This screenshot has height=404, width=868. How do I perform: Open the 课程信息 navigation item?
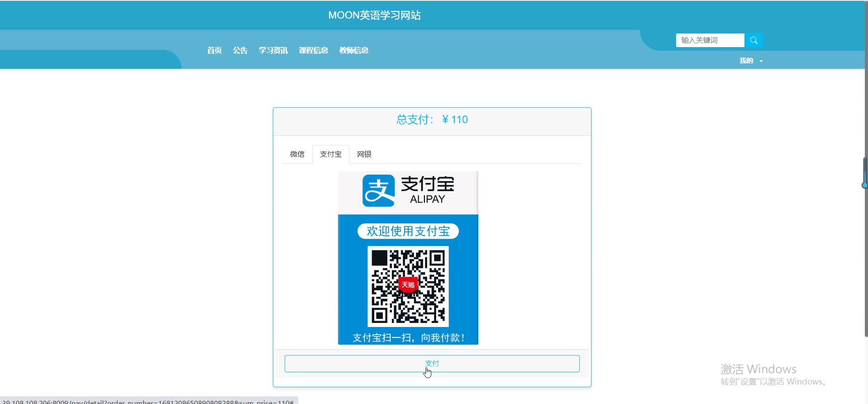[x=314, y=50]
